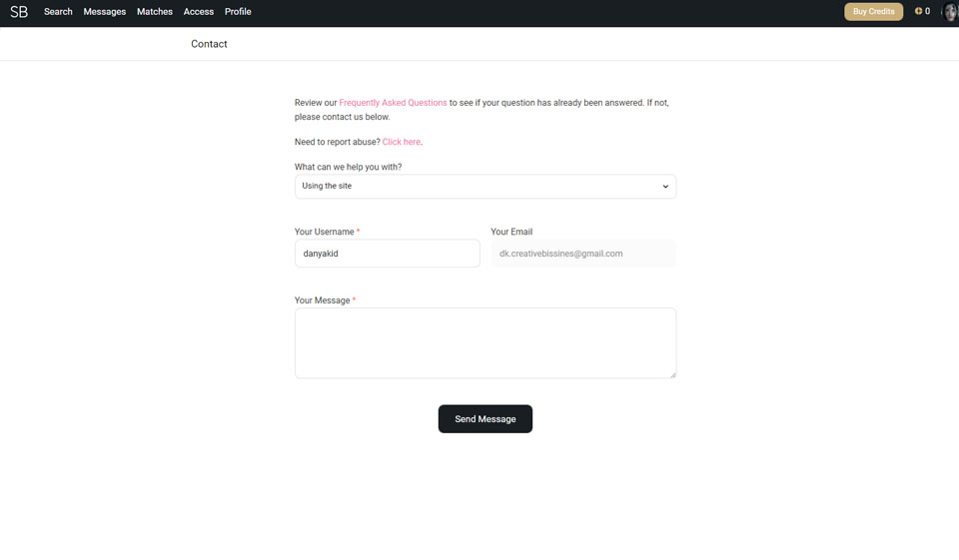Screen dimensions: 959x560
Task: Open the Profile navigation item
Action: point(238,12)
